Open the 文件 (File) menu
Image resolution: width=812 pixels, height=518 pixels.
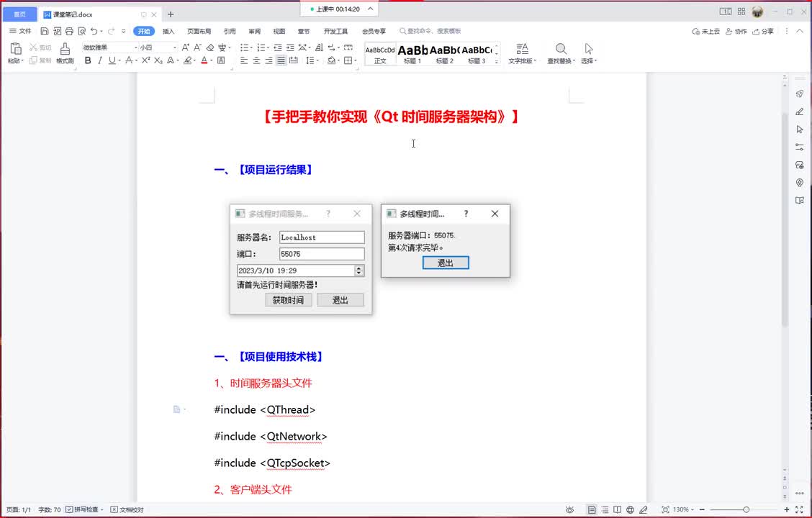pos(20,31)
